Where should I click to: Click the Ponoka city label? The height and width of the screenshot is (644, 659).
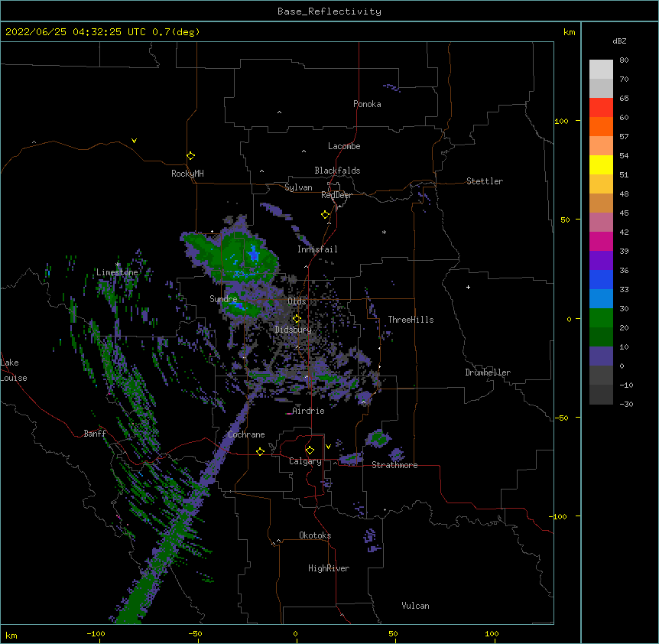(367, 104)
